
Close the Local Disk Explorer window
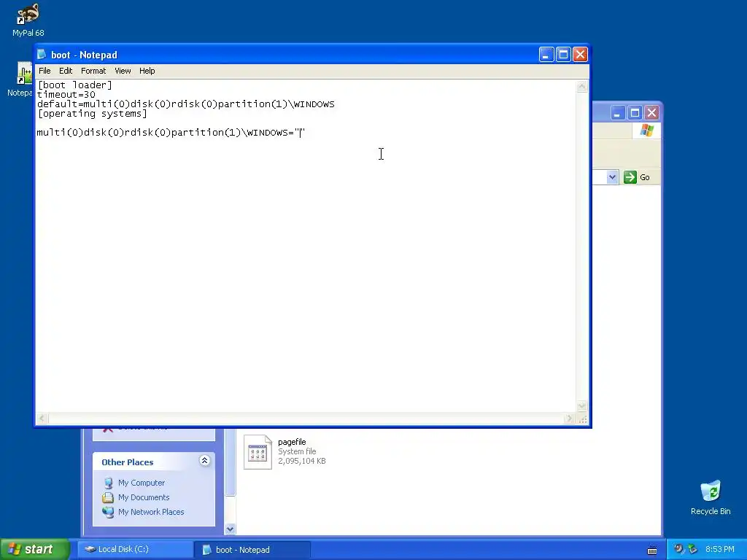pyautogui.click(x=651, y=113)
